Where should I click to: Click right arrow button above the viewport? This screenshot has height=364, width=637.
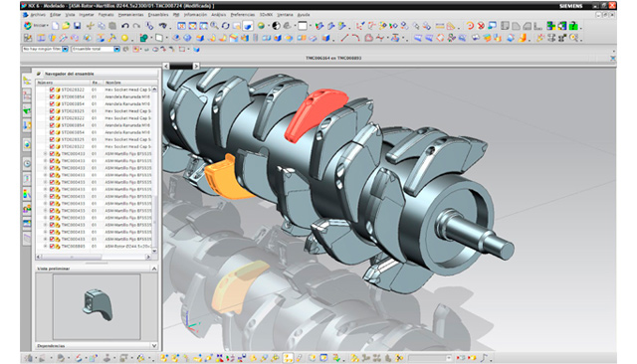(x=196, y=66)
